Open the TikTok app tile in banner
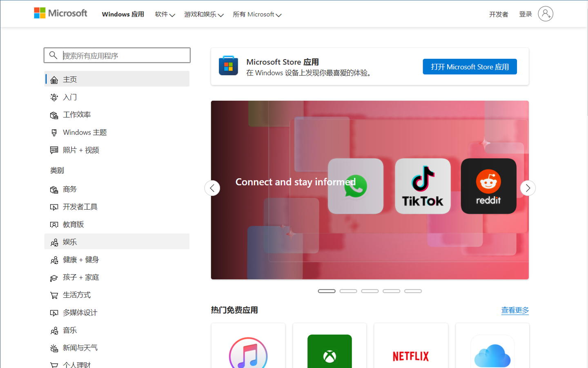 coord(423,186)
